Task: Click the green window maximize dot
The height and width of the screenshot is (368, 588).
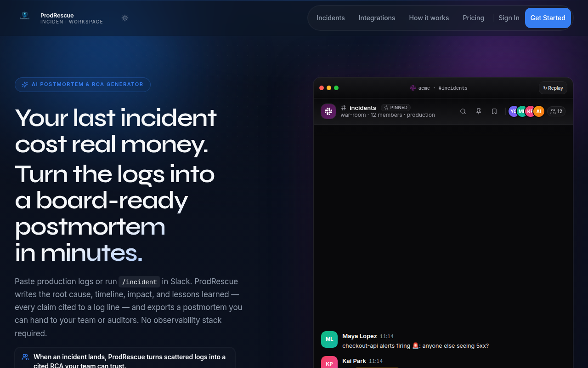Action: (336, 88)
